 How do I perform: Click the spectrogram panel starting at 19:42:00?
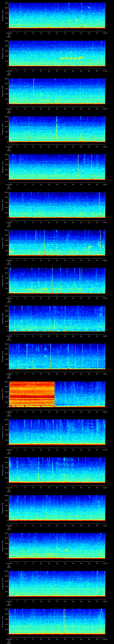(x=57, y=508)
